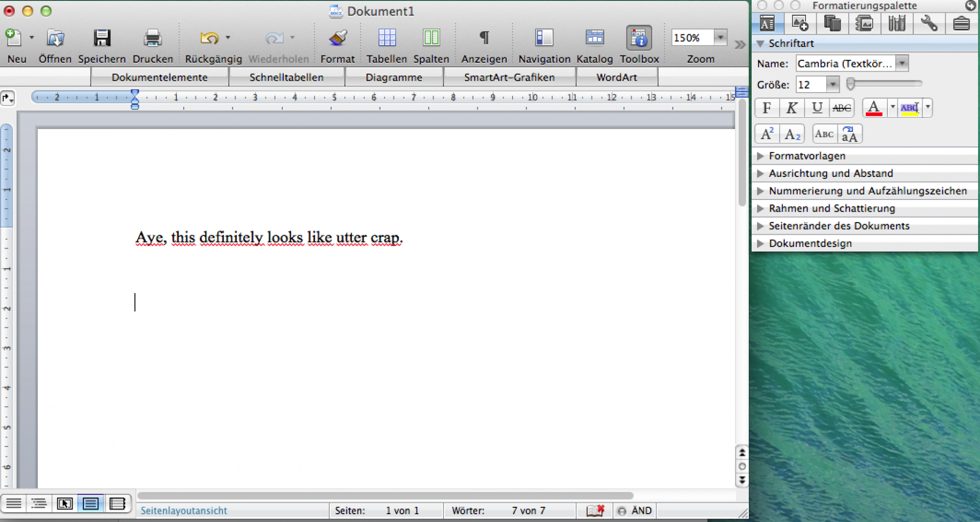Select the print layout view button
980x522 pixels.
pyautogui.click(x=91, y=503)
